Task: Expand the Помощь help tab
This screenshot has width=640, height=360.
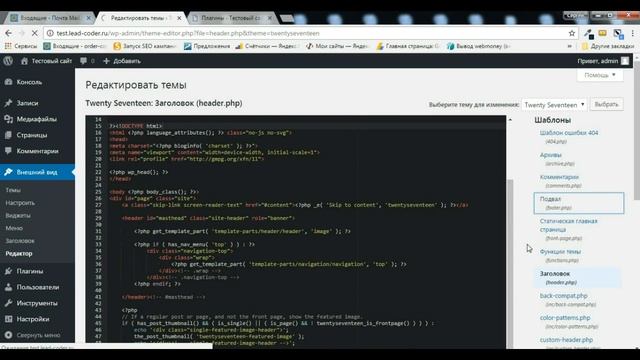Action: click(x=600, y=75)
